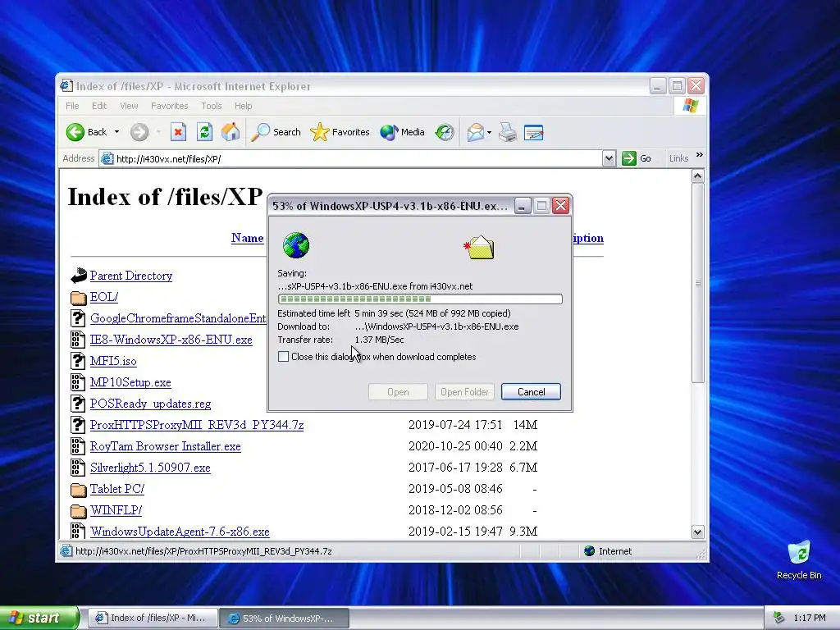
Task: Click the scrollbar down arrow
Action: 697,532
